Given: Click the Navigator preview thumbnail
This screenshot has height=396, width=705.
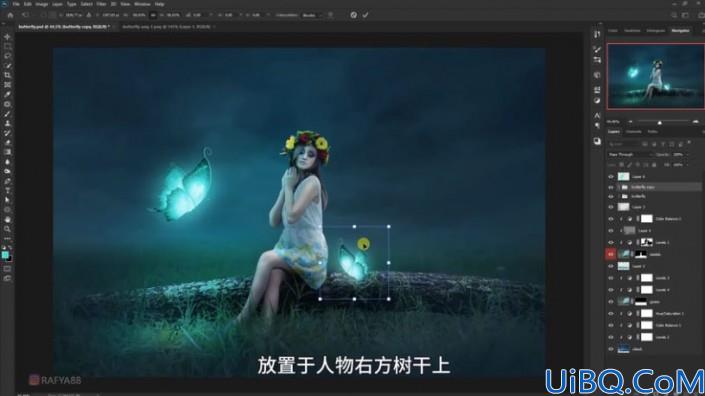Looking at the screenshot, I should point(656,76).
